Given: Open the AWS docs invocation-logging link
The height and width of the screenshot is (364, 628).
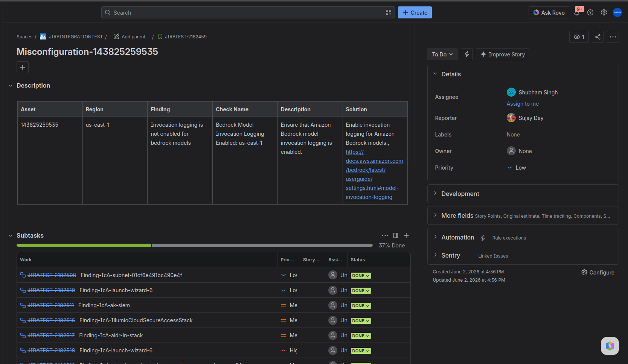Looking at the screenshot, I should pos(374,174).
